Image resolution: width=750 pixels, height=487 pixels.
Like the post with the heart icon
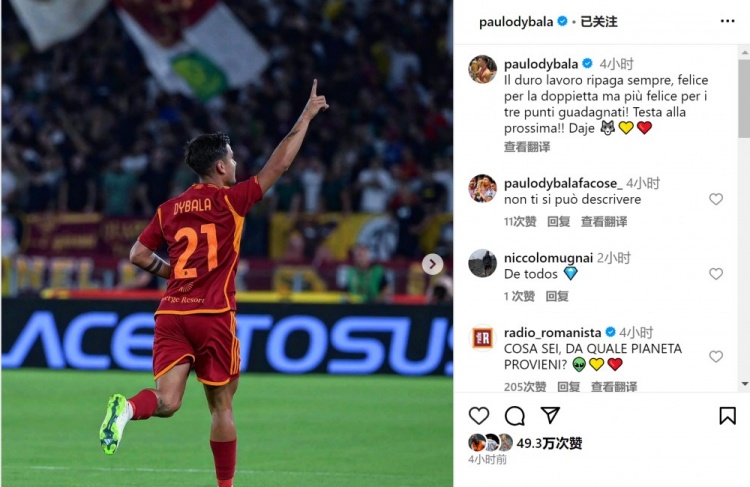pyautogui.click(x=479, y=415)
